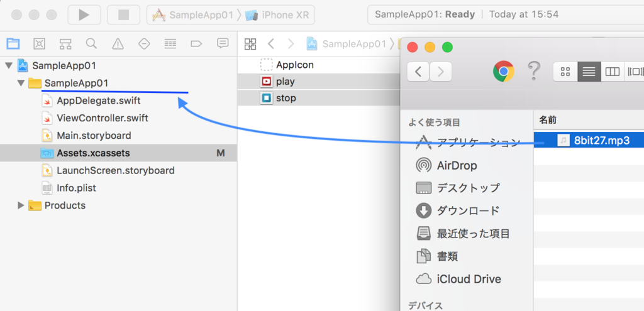Collapse the SampleApp01 project root
This screenshot has width=644, height=311.
click(9, 65)
